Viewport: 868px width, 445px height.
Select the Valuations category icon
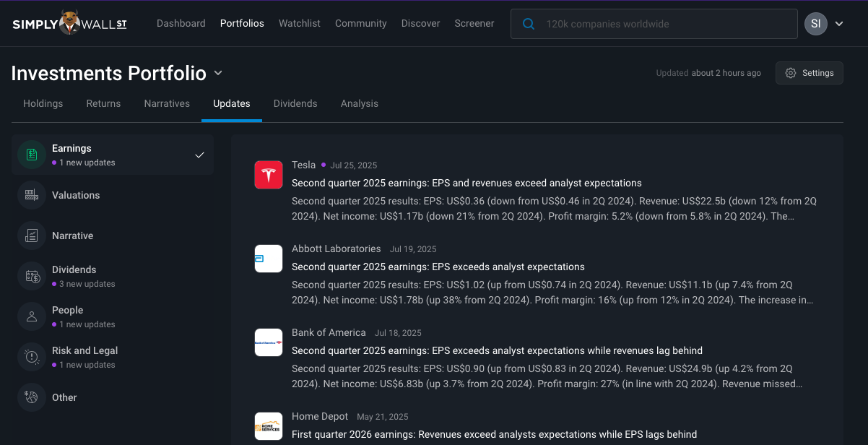[32, 195]
